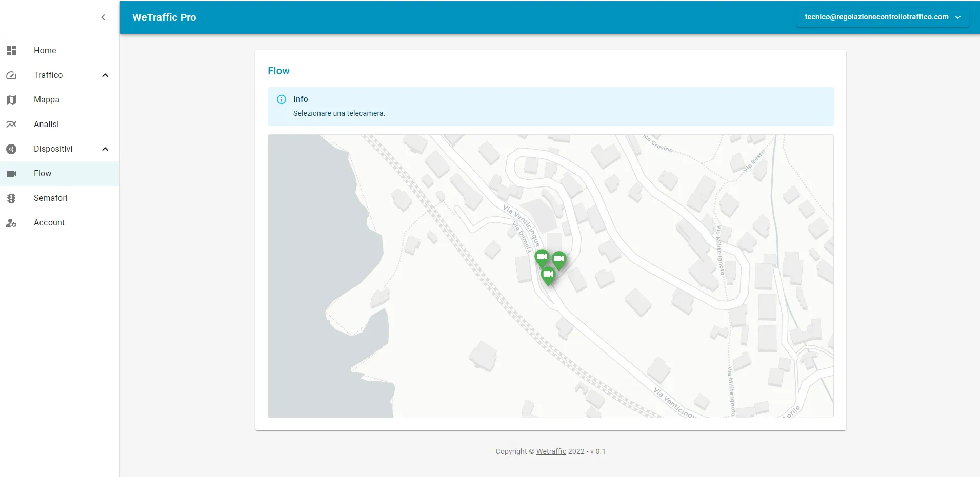The width and height of the screenshot is (980, 477).
Task: Collapse the Dispositivi section chevron
Action: (105, 149)
